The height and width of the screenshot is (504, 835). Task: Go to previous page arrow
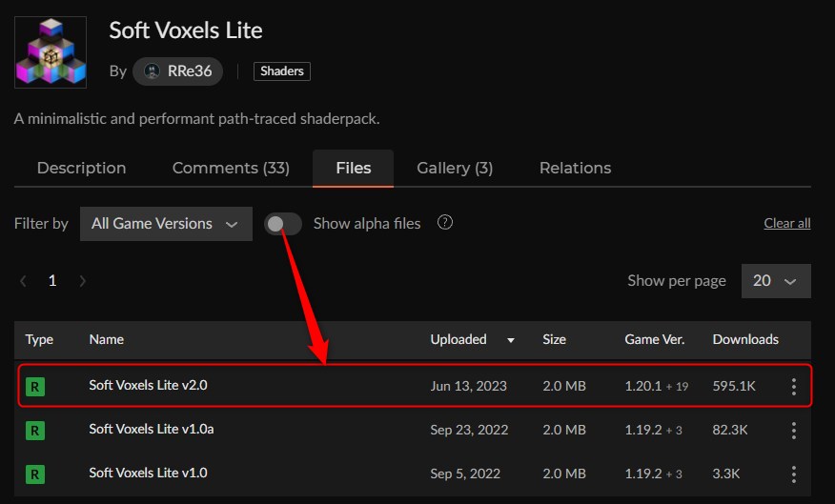click(x=23, y=281)
